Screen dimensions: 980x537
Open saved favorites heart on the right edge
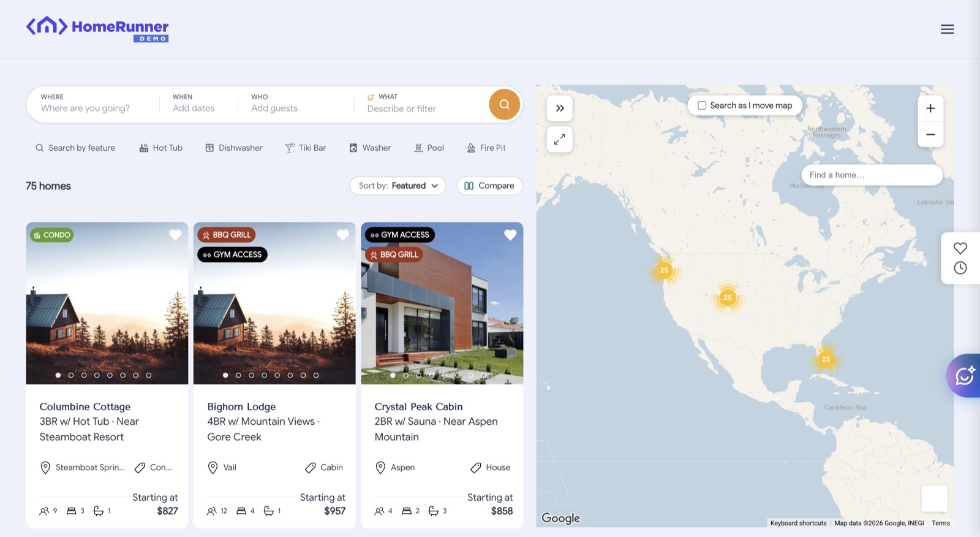tap(960, 248)
